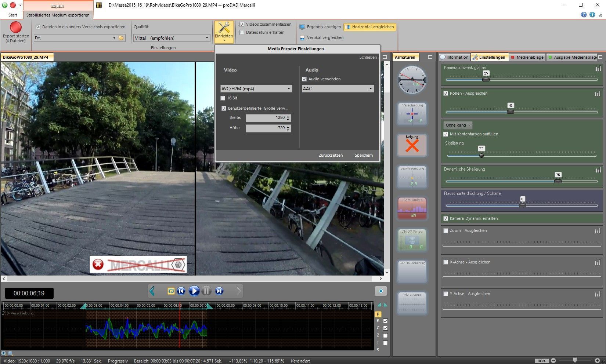Click the red Export starten button
The image size is (606, 364).
pos(16,28)
